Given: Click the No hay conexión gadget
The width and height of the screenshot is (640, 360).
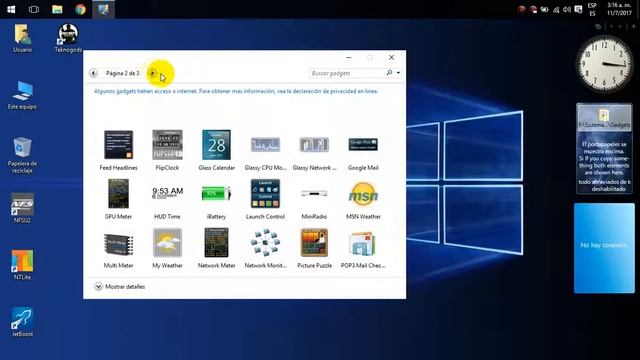Looking at the screenshot, I should click(x=604, y=248).
